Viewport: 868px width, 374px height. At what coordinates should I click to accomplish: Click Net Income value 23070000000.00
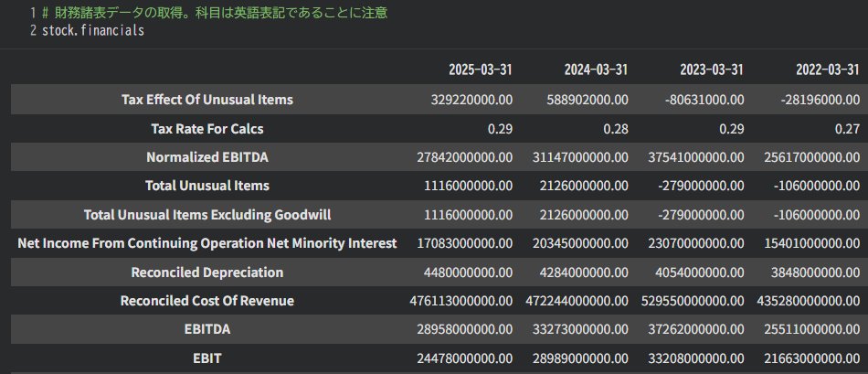click(696, 243)
